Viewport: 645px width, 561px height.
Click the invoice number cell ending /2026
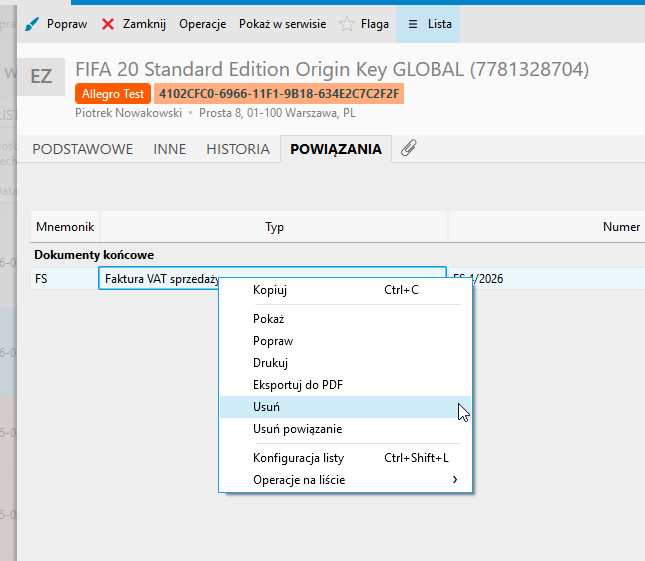(x=547, y=278)
